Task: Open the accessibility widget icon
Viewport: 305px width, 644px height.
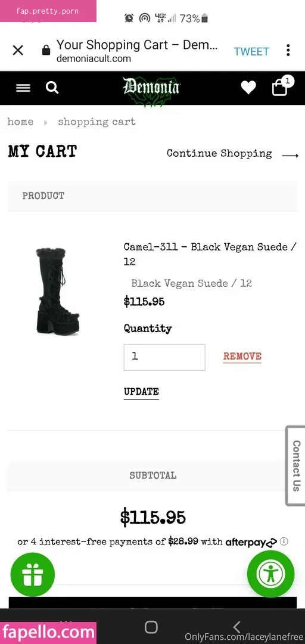Action: pyautogui.click(x=271, y=574)
